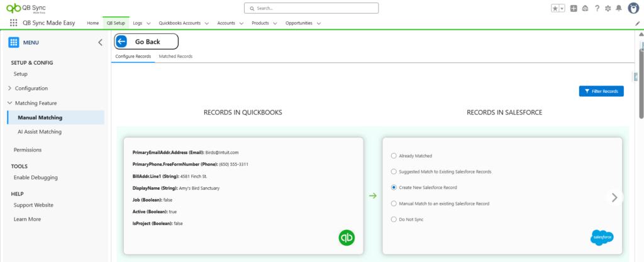Expand the favorites list dropdown arrow
644x262 pixels.
pos(562,8)
